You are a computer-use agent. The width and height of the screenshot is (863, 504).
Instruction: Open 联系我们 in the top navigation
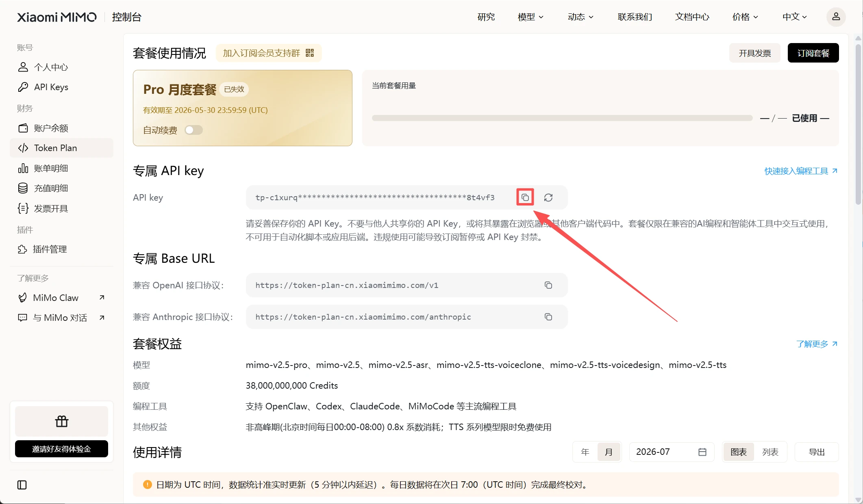635,17
